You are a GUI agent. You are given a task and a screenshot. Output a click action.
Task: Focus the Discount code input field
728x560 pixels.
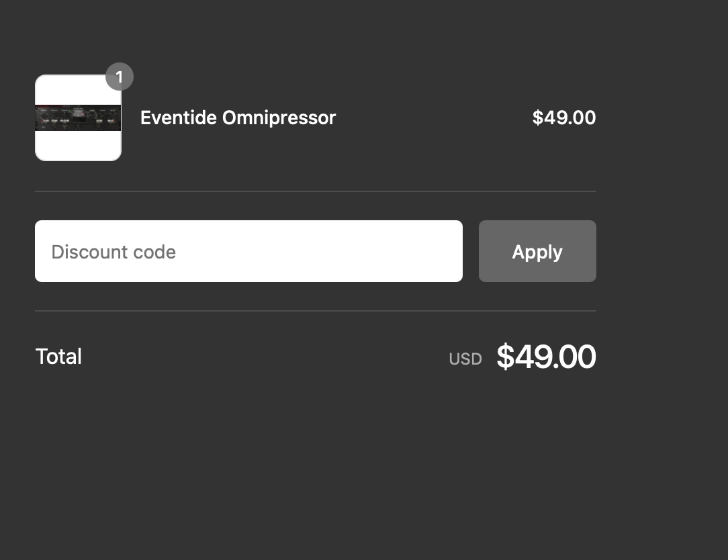pyautogui.click(x=248, y=251)
